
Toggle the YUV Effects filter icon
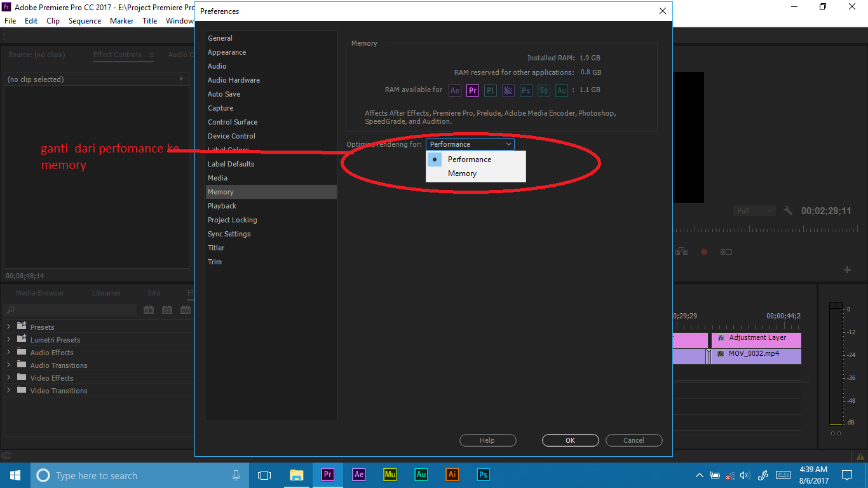[x=186, y=310]
